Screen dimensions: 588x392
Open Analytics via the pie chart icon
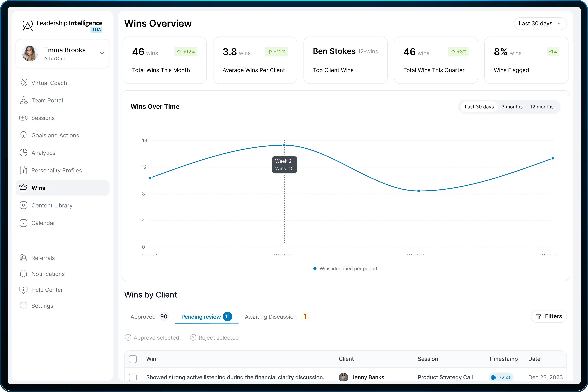pos(23,153)
